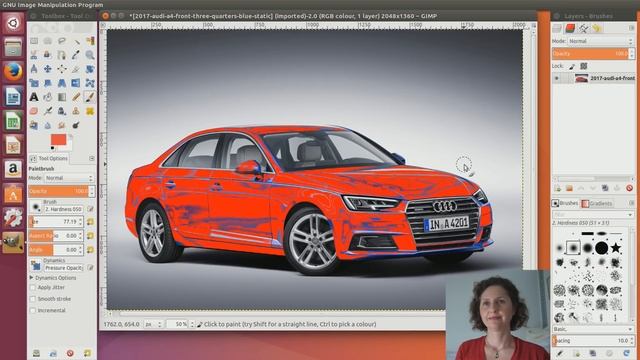Open the Layers dock configure menu button
Screen dimensions: 640x360
tap(631, 28)
